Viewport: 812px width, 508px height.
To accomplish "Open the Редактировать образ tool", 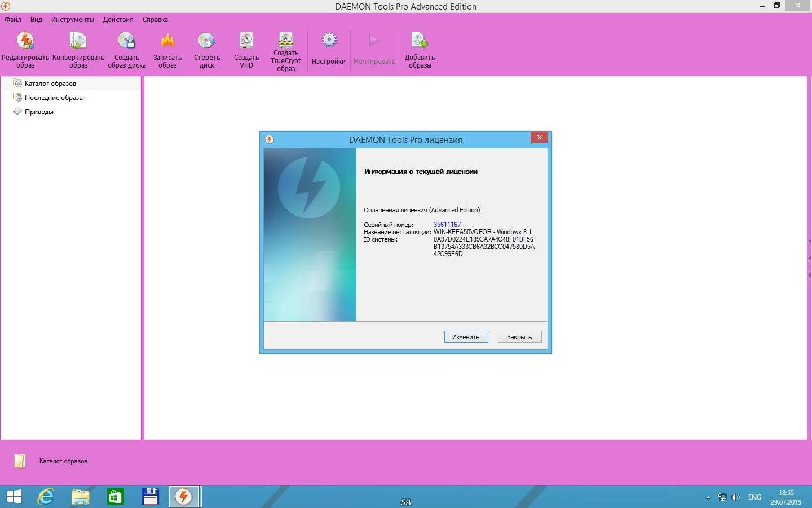I will coord(25,50).
